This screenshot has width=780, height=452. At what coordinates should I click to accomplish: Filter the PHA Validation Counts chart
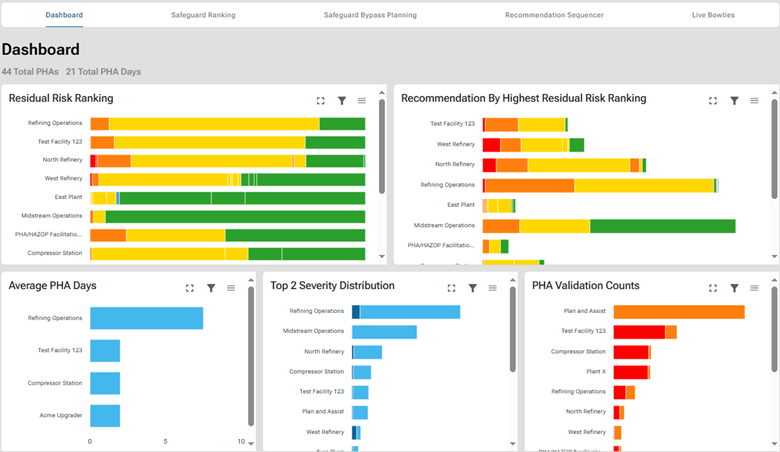click(x=735, y=288)
